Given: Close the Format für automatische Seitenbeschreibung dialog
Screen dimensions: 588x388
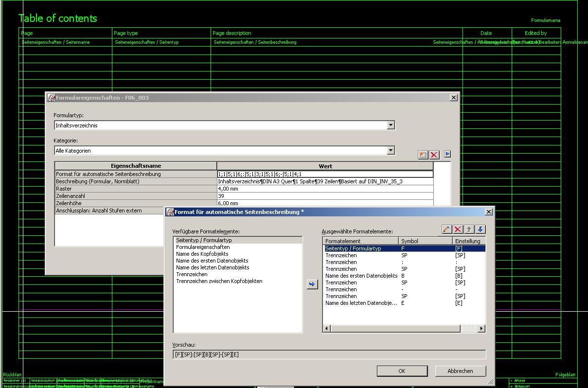Looking at the screenshot, I should point(489,212).
